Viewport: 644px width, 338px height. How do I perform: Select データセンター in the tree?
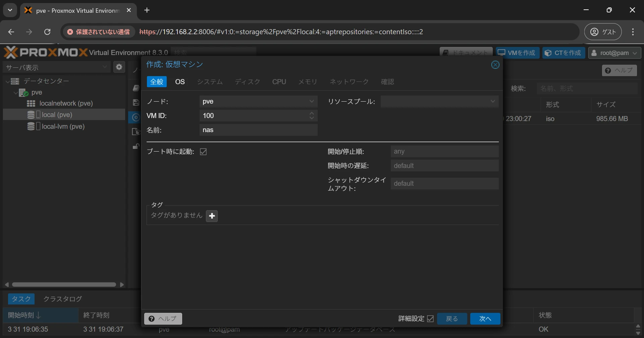46,81
